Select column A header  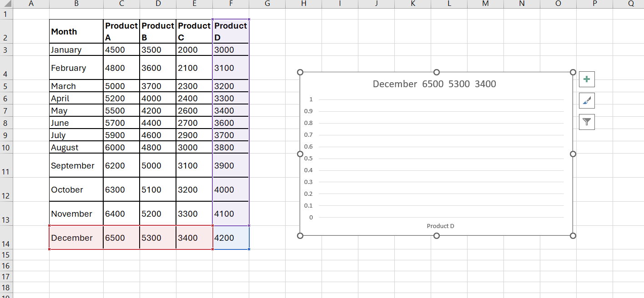tap(31, 4)
